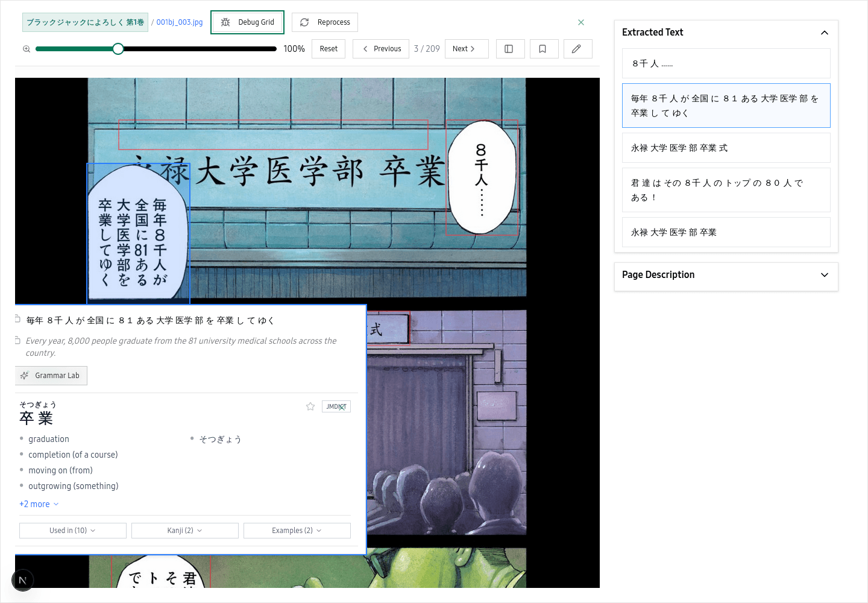Click the refresh icon on Reprocess
This screenshot has width=868, height=603.
304,22
